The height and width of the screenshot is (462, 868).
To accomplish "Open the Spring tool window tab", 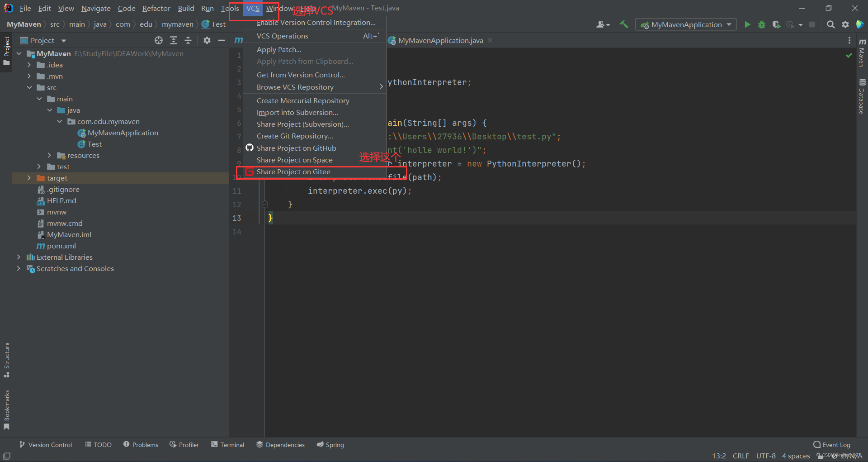I will coord(330,445).
